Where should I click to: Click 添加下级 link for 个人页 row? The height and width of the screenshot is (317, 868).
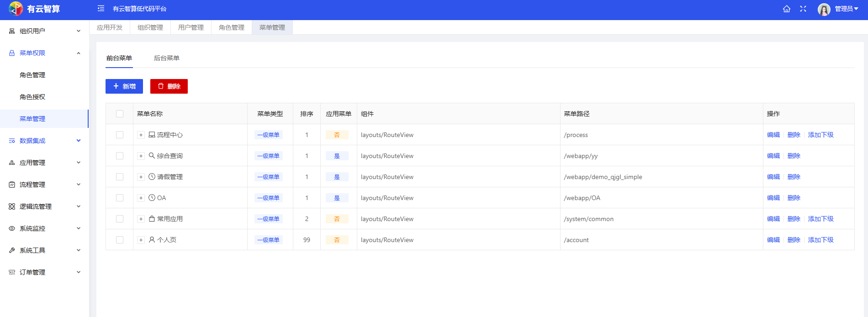pos(820,240)
